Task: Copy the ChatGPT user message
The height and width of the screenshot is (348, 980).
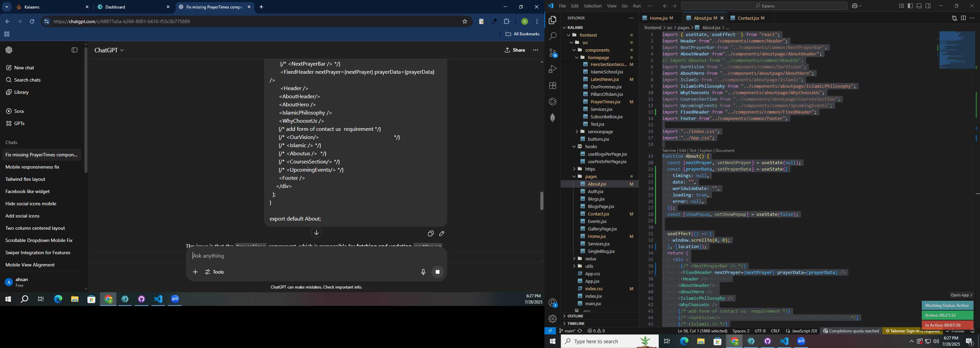Action: pyautogui.click(x=431, y=234)
